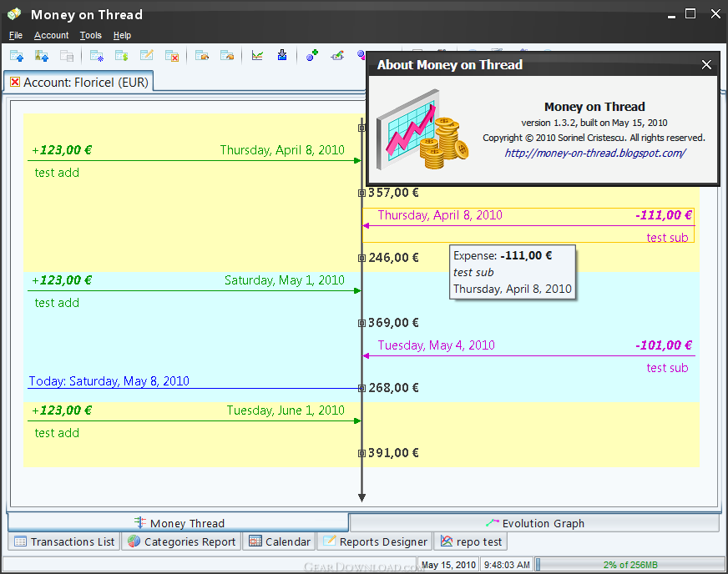The height and width of the screenshot is (574, 728).
Task: Open the Account menu
Action: click(51, 35)
